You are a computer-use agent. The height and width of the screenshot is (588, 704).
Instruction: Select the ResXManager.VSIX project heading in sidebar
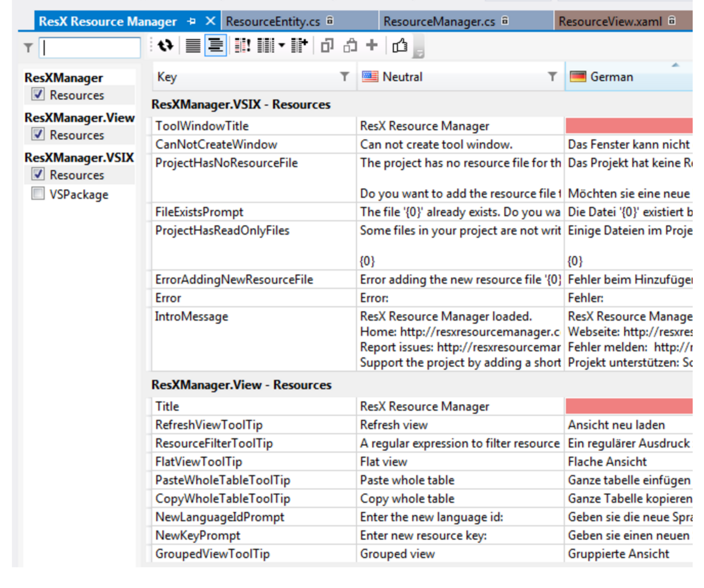pyautogui.click(x=79, y=157)
